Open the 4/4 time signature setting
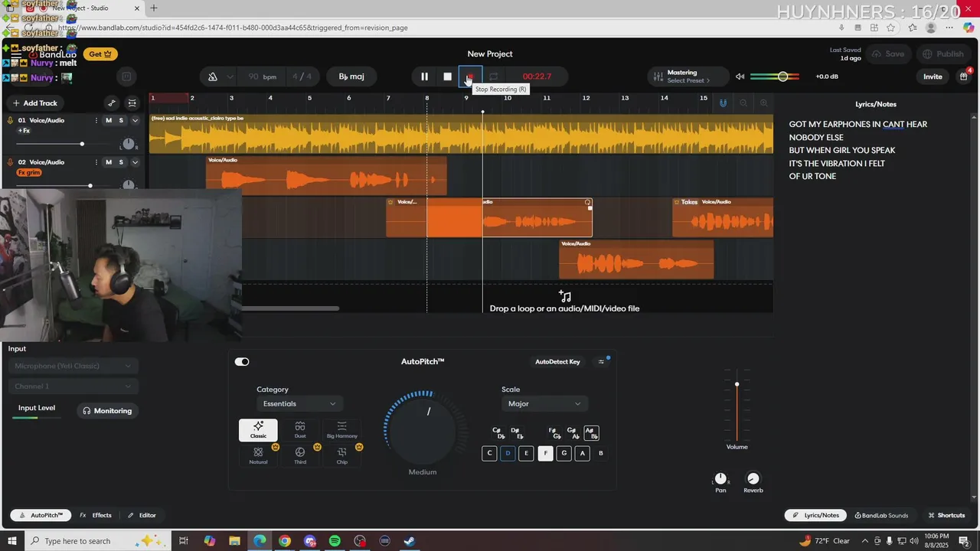Image resolution: width=980 pixels, height=551 pixels. pyautogui.click(x=302, y=77)
